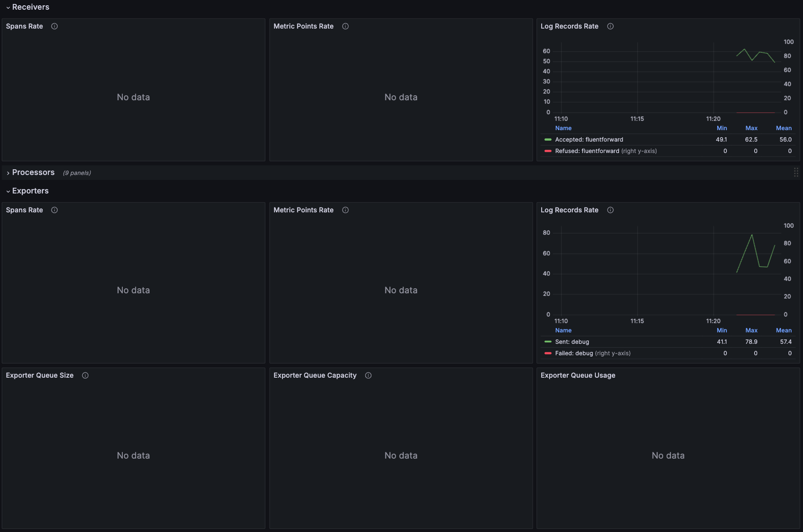This screenshot has width=803, height=532.
Task: Sort exporters legend by Mean column
Action: coord(783,331)
